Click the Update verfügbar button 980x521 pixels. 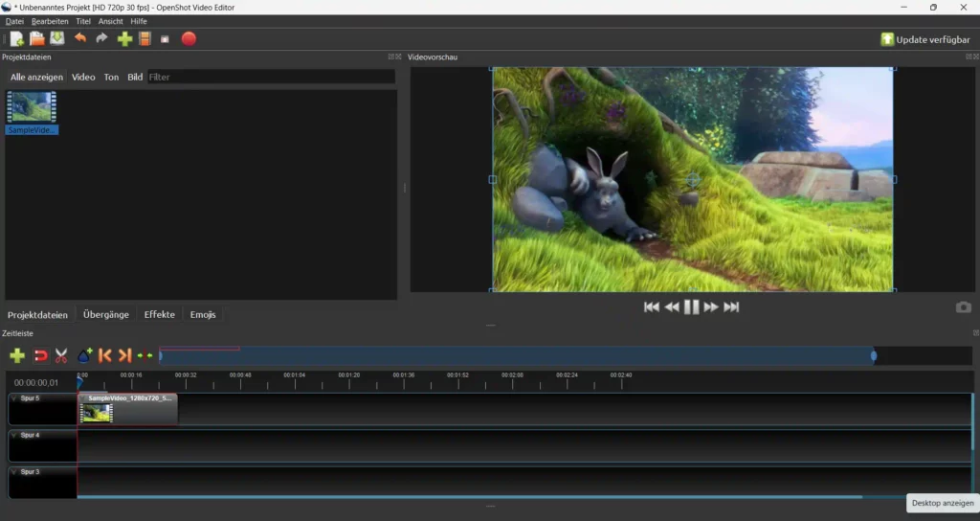point(924,39)
